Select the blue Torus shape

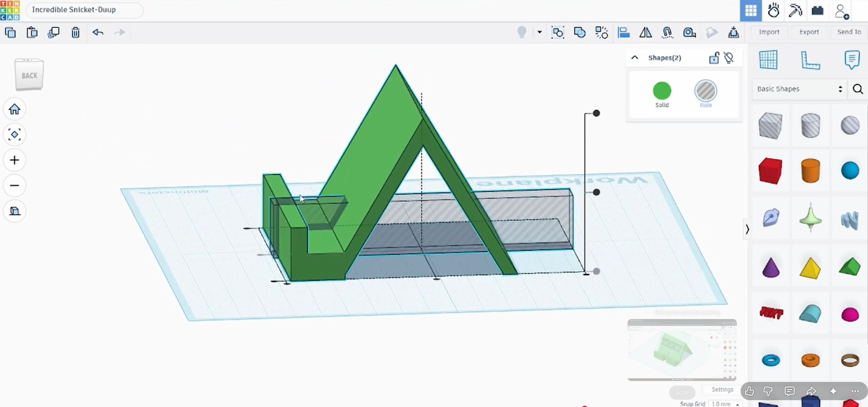771,360
